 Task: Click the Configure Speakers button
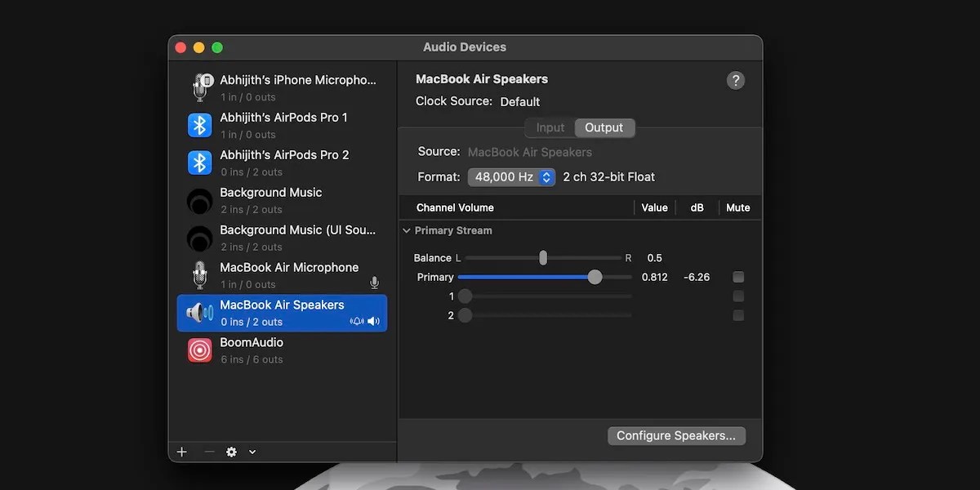point(676,435)
